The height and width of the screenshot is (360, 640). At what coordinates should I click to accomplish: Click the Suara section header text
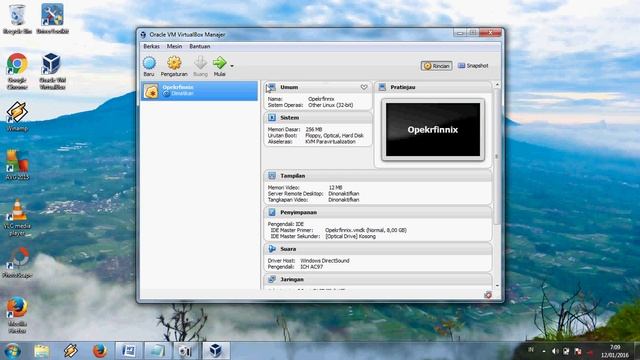tap(288, 249)
